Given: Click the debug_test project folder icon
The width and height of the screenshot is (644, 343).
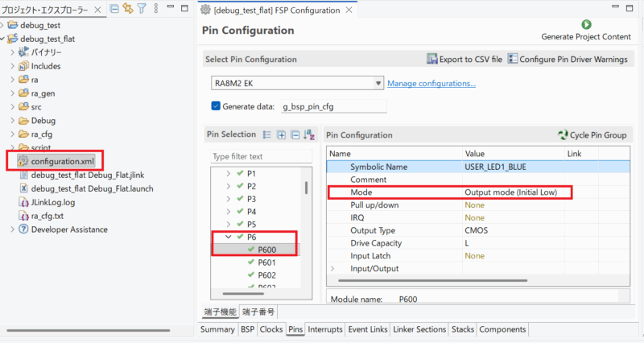Looking at the screenshot, I should (x=13, y=25).
